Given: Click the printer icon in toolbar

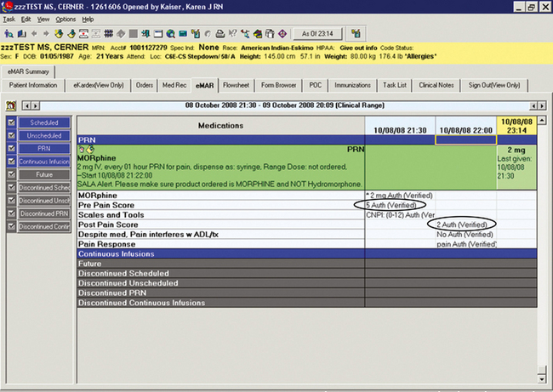Looking at the screenshot, I should coord(220,34).
